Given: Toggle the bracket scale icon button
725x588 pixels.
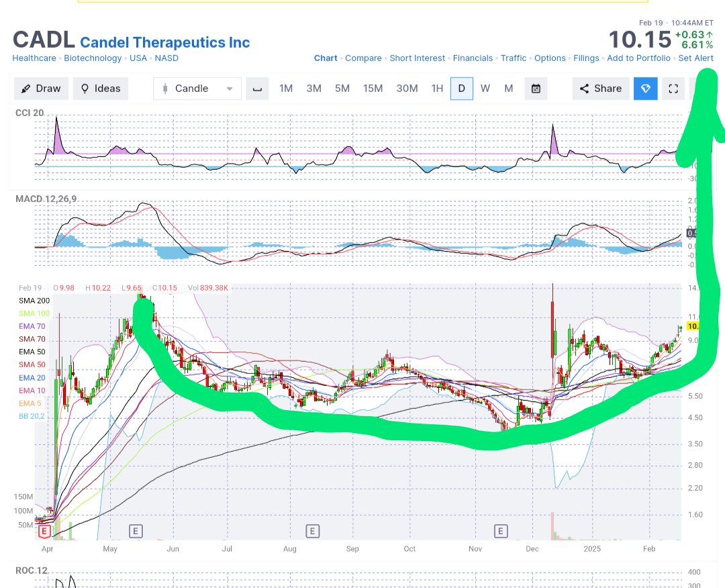Looking at the screenshot, I should tap(258, 89).
